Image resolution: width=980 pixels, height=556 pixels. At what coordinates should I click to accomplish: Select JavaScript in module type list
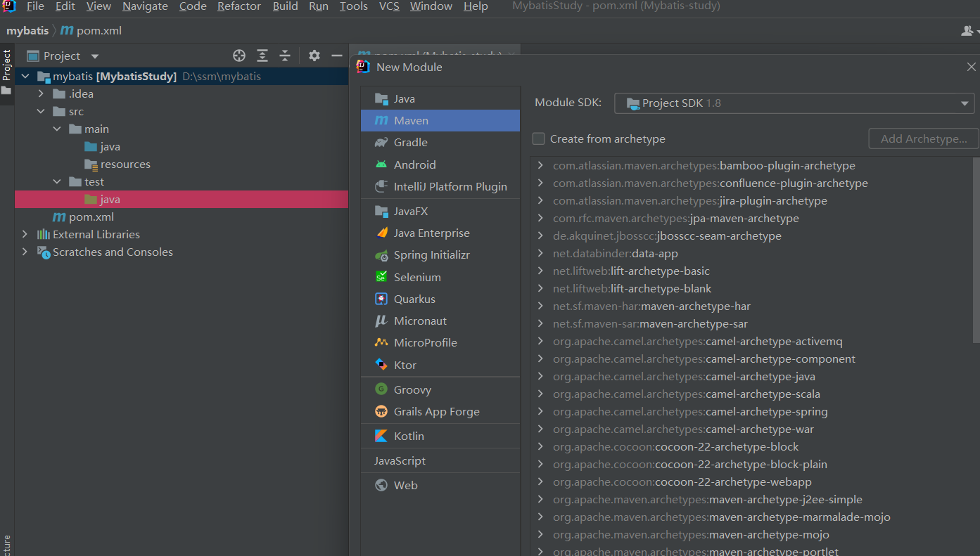400,461
